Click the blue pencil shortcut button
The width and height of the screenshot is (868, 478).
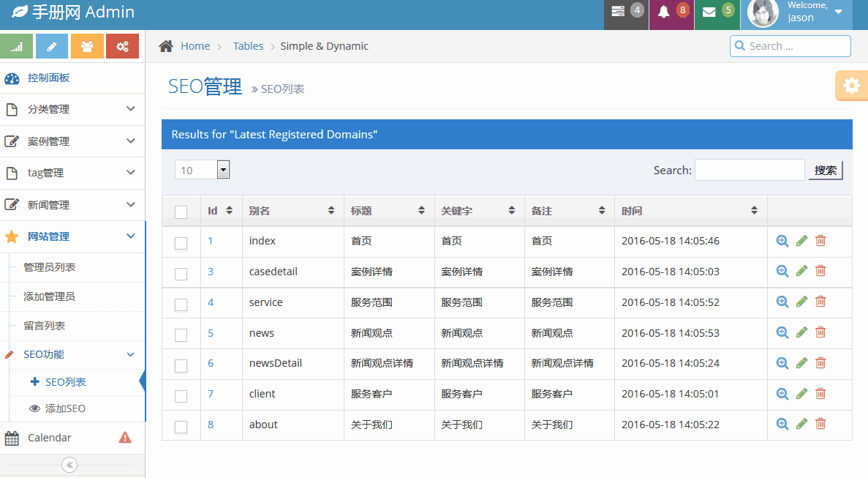pos(52,46)
